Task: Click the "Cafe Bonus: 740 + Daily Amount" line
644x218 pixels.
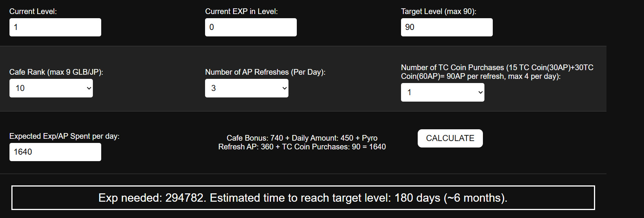Action: click(x=302, y=138)
